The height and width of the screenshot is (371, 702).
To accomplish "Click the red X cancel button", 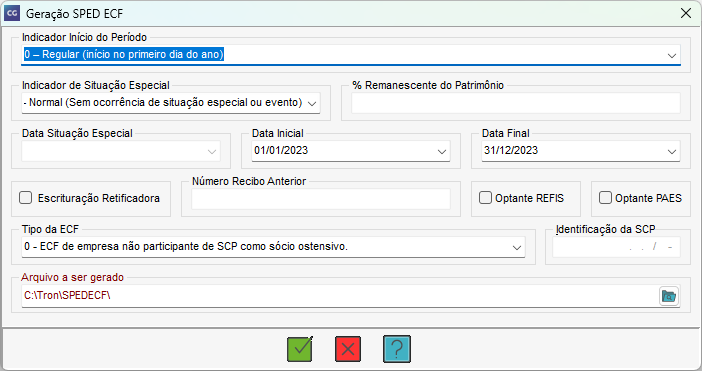I will tap(348, 349).
